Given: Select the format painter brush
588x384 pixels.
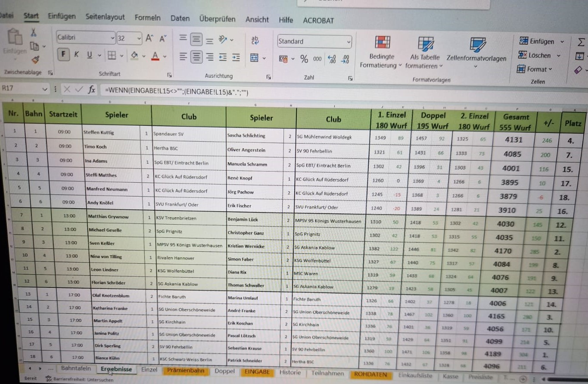Looking at the screenshot, I should tap(35, 59).
